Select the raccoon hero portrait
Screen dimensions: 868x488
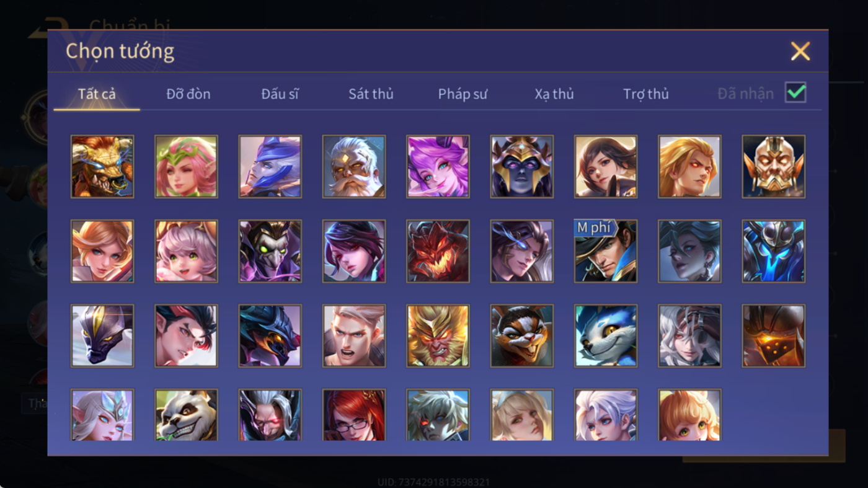coord(522,335)
